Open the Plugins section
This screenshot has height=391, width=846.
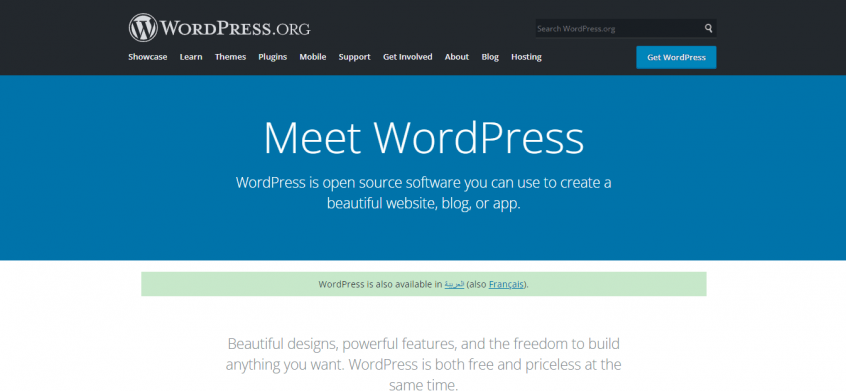point(272,57)
